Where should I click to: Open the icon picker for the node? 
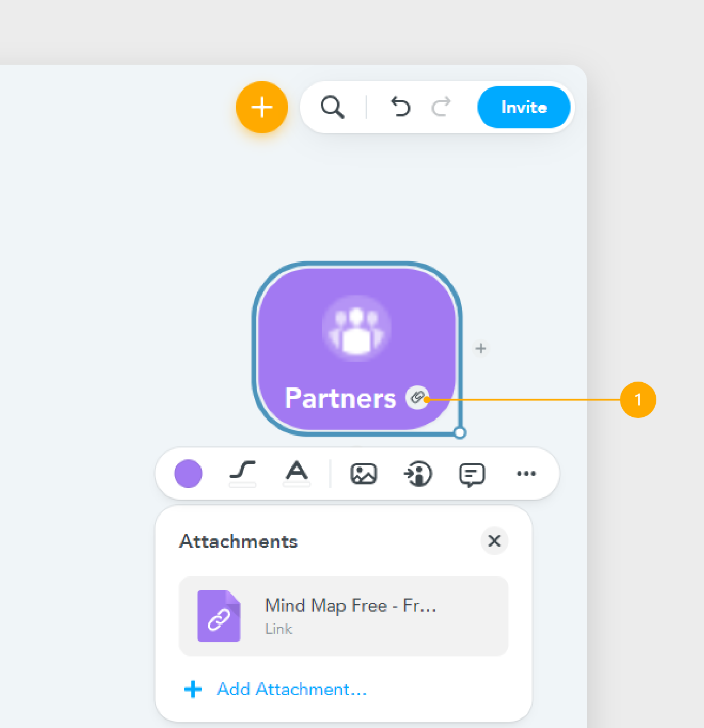click(x=418, y=473)
